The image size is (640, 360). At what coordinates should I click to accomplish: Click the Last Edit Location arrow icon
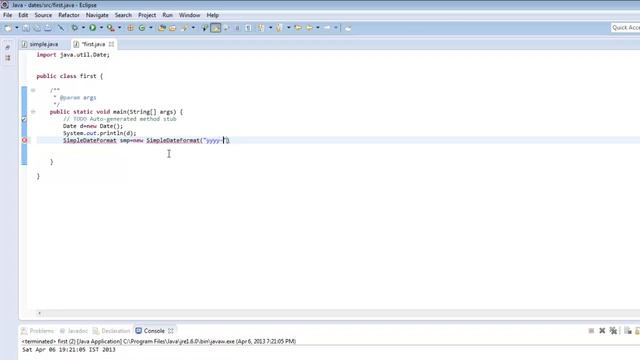[298, 28]
